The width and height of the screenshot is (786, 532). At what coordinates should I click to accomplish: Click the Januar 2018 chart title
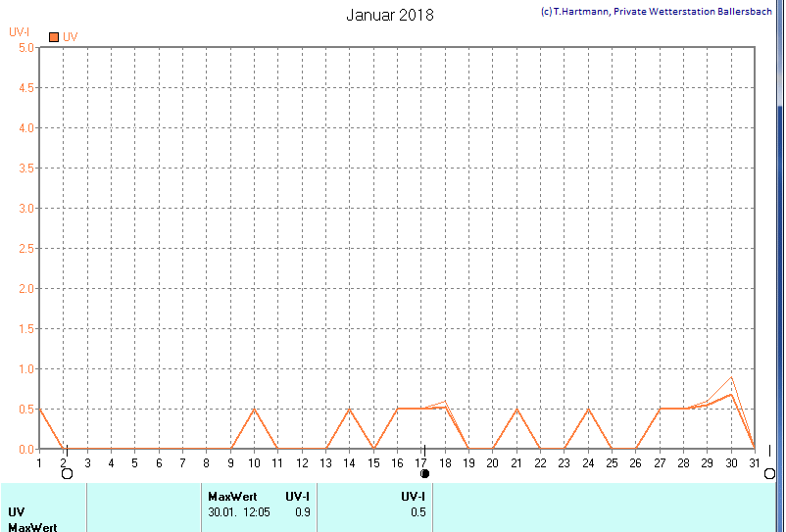(390, 15)
